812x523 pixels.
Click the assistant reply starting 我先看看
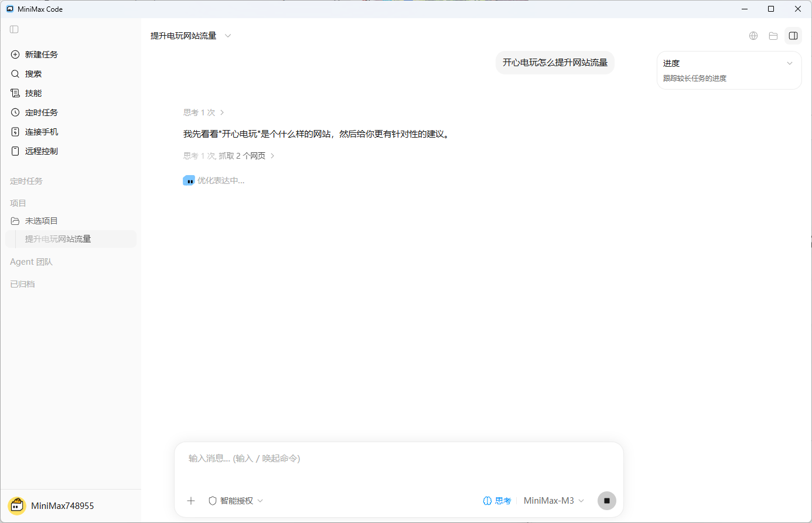pyautogui.click(x=318, y=134)
